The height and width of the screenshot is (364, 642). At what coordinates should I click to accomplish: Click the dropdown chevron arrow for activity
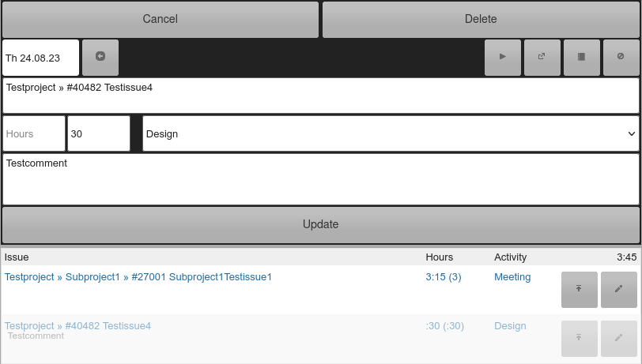point(632,133)
